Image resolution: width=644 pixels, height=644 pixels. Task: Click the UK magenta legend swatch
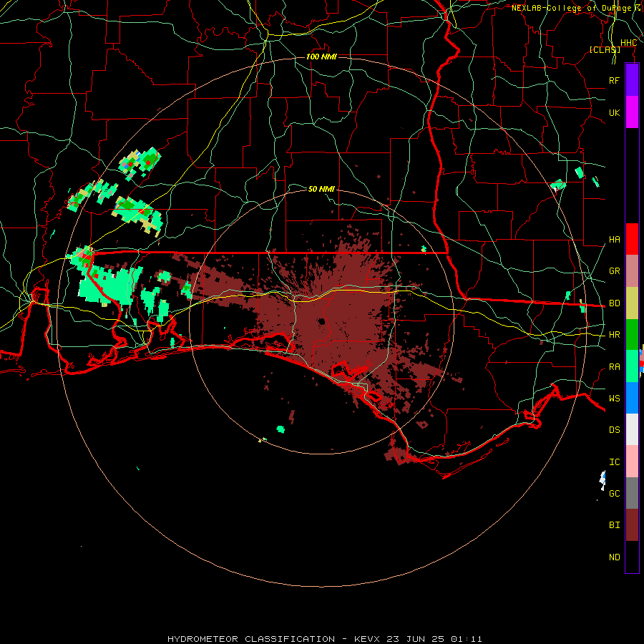pyautogui.click(x=632, y=112)
